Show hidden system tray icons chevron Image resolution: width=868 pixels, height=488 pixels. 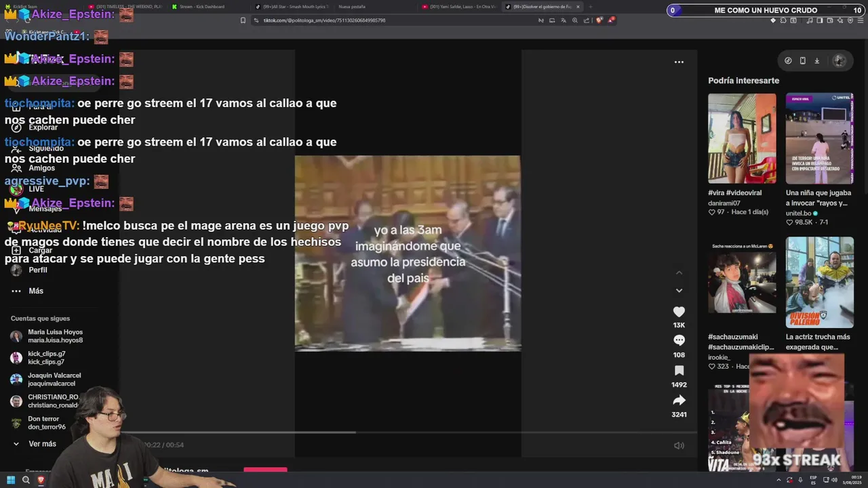tap(778, 480)
